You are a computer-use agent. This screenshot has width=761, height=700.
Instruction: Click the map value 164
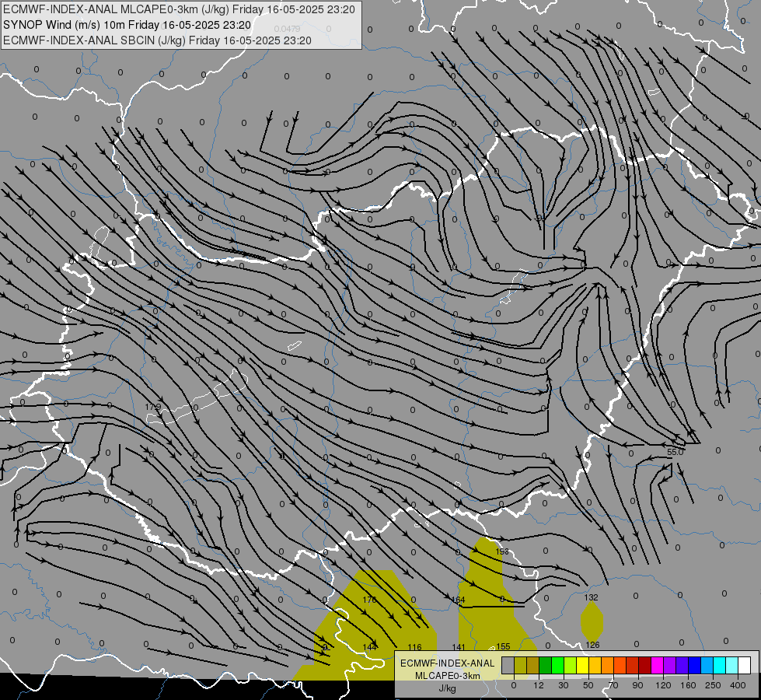coord(458,600)
